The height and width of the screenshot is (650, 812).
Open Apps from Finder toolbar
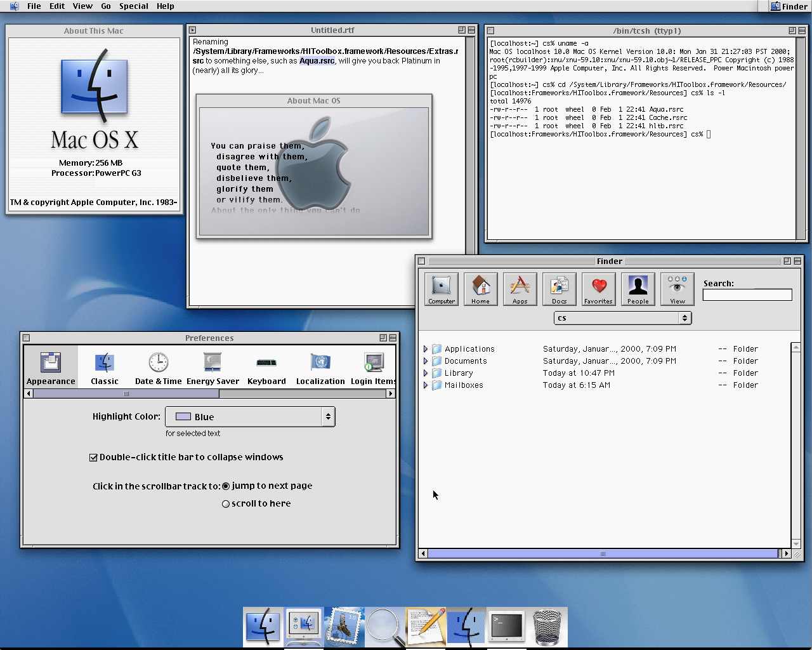tap(520, 289)
